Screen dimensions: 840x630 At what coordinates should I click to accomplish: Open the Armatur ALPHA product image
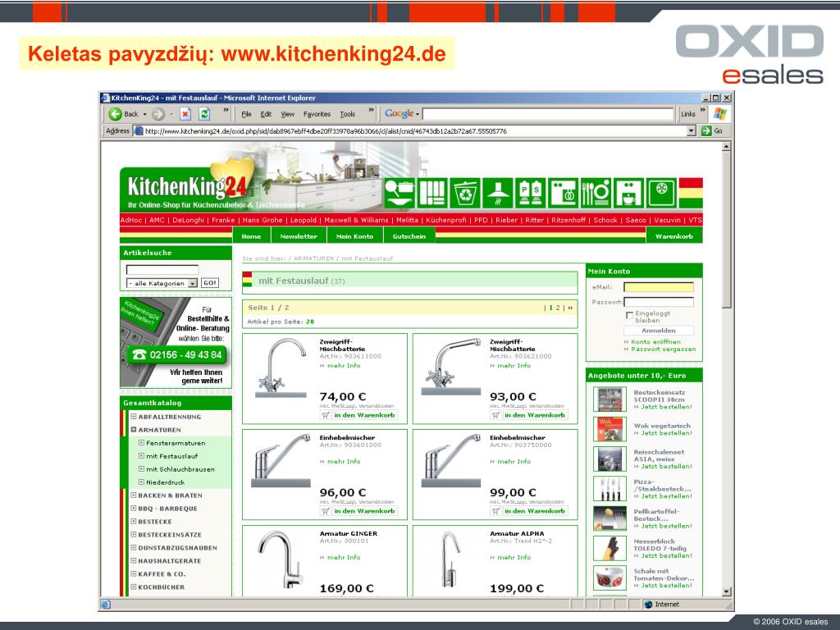[450, 559]
